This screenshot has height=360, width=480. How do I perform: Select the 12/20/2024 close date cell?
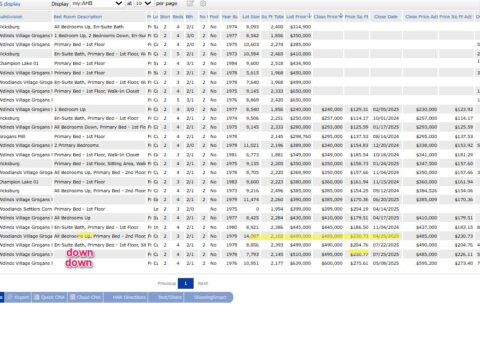[386, 145]
